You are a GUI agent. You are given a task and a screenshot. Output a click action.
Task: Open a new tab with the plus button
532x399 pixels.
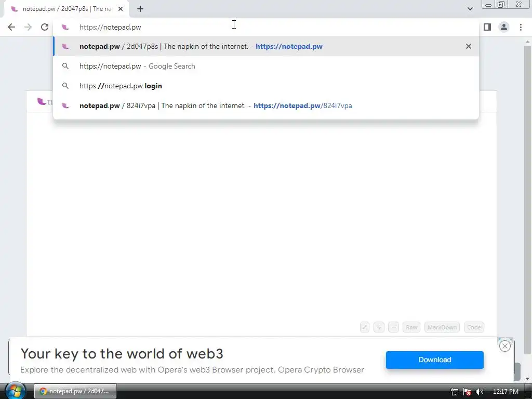click(140, 9)
